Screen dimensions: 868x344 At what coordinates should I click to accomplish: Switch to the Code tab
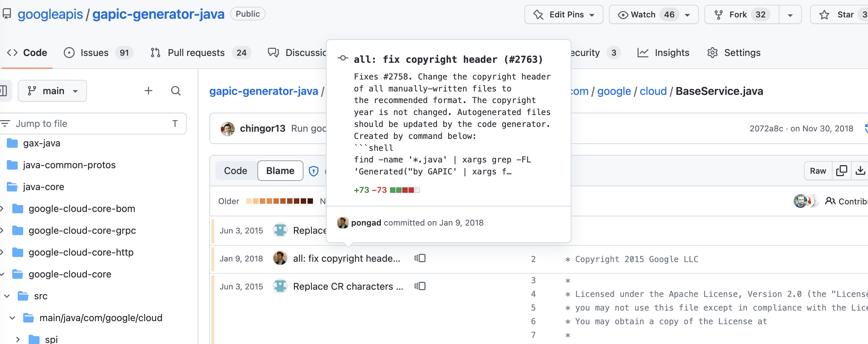pos(27,53)
